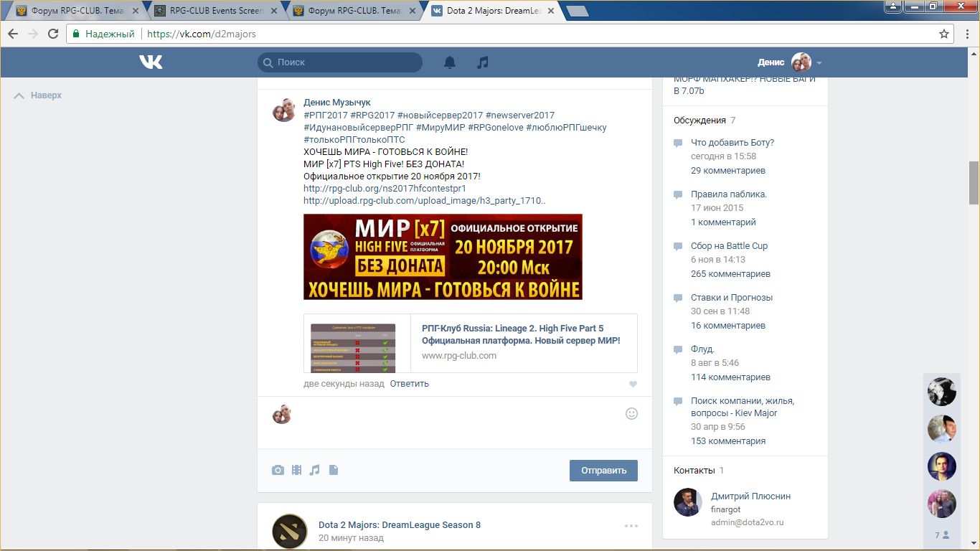980x551 pixels.
Task: Reload the page in Chrome
Action: point(53,34)
